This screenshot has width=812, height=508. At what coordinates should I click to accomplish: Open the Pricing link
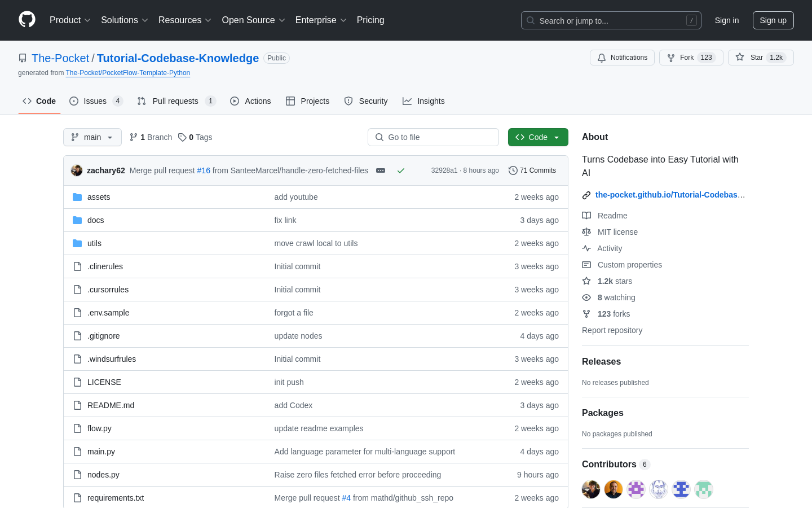click(370, 20)
